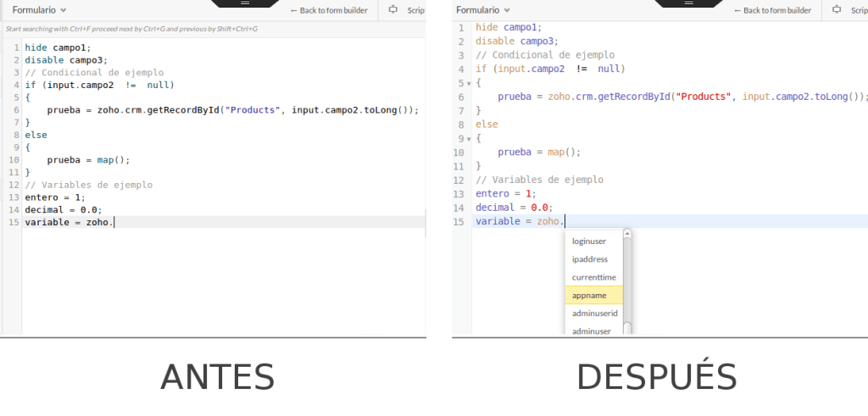
Task: Select 'loginuser' from the autocomplete list
Action: 589,241
